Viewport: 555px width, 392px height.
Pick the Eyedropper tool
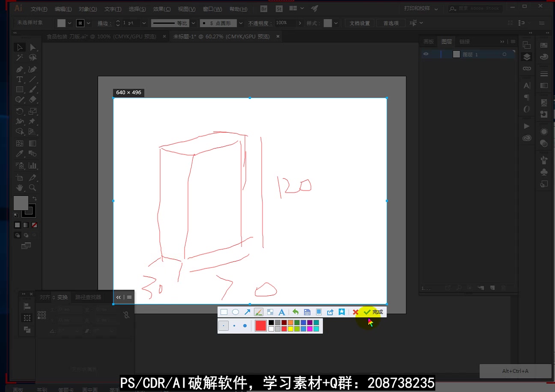point(20,153)
